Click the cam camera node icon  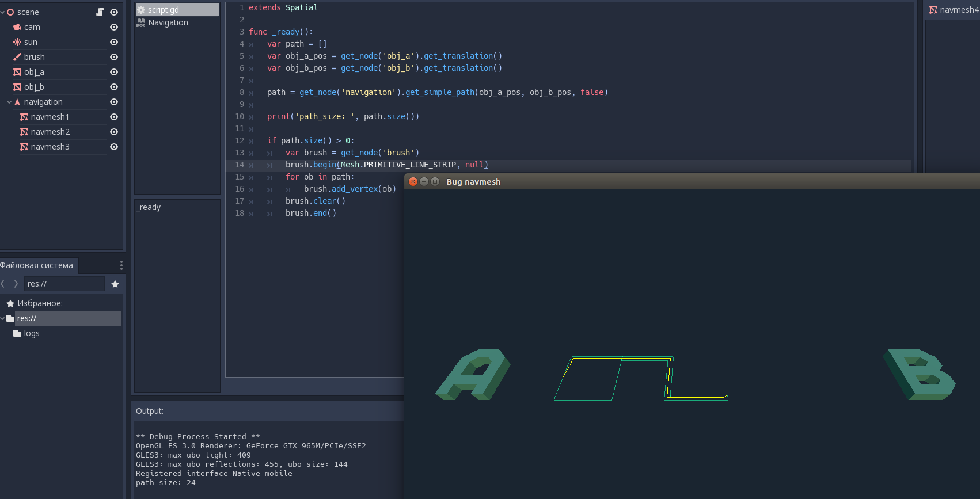pyautogui.click(x=17, y=27)
